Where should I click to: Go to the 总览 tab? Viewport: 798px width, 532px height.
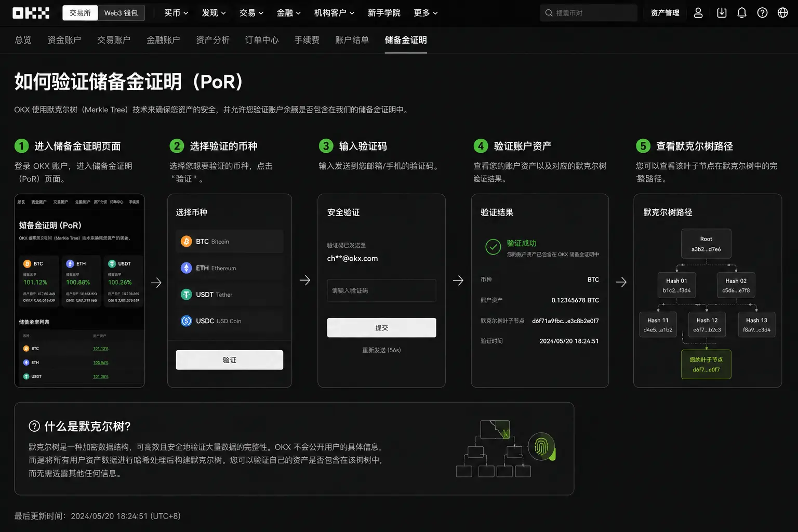[23, 40]
